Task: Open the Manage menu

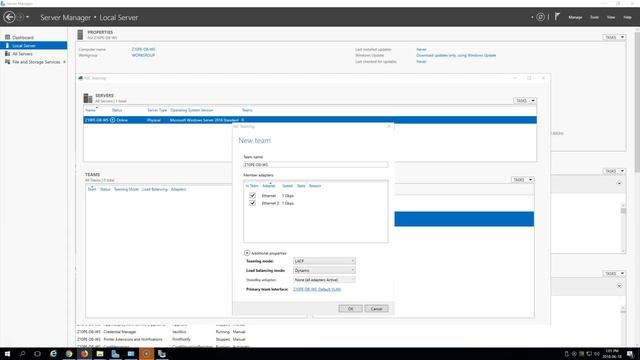Action: click(575, 17)
